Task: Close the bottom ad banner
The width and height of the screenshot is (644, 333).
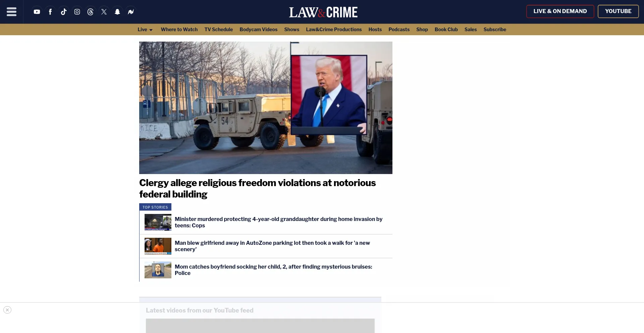Action: [x=7, y=310]
